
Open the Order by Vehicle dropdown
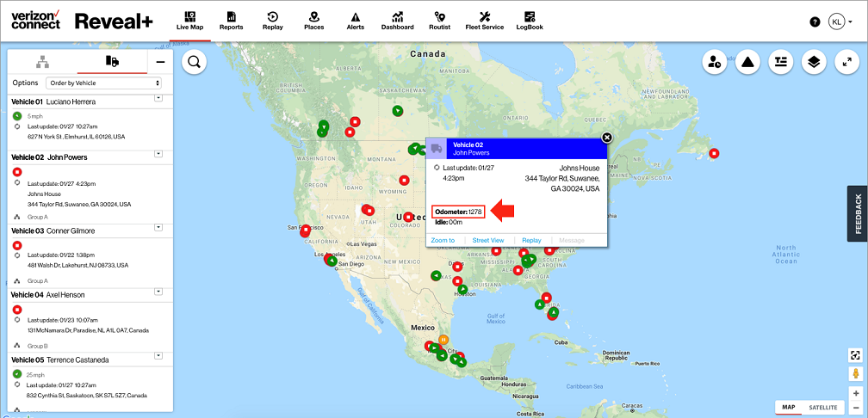point(103,83)
